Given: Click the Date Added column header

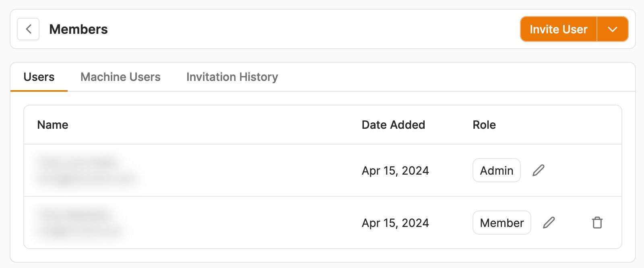Looking at the screenshot, I should point(393,125).
